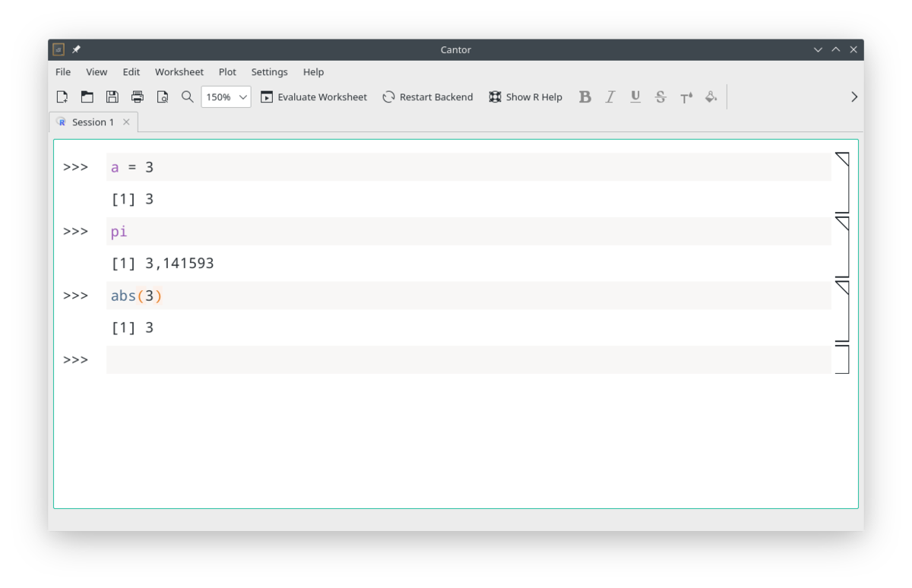Open the 150% zoom level dropdown
912x588 pixels.
click(226, 96)
